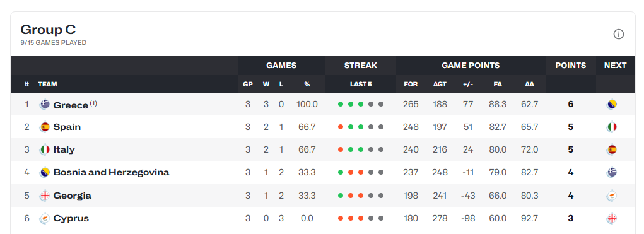Click Spain's flag icon beside team name
Viewport: 644px width, 234px height.
44,127
